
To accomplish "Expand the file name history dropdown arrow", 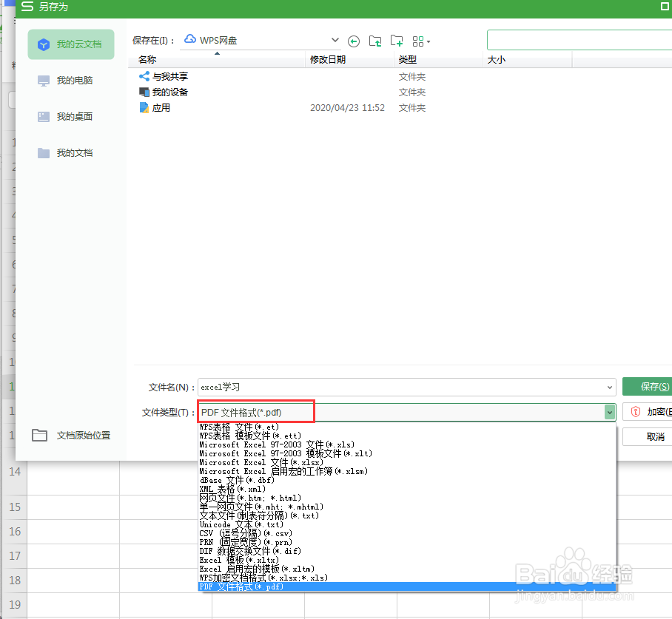I will tap(609, 388).
